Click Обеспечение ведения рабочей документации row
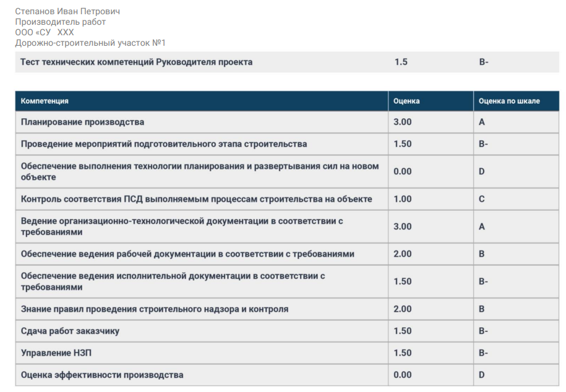 [x=187, y=254]
